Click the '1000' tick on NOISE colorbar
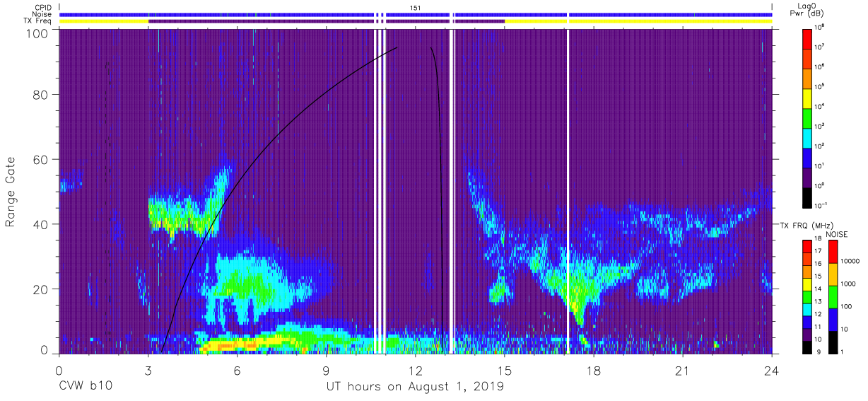Image resolution: width=868 pixels, height=401 pixels. click(849, 285)
